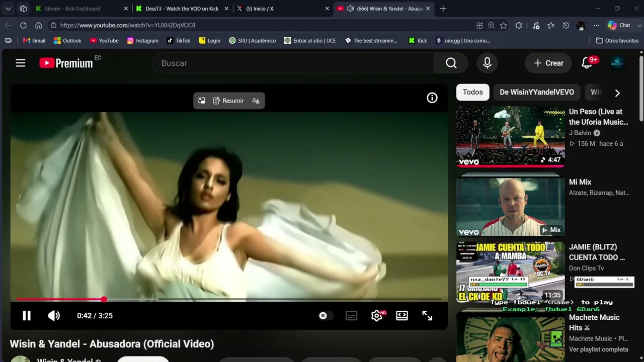This screenshot has height=362, width=644.
Task: Open SIIU | Académico bookmark
Action: pyautogui.click(x=252, y=41)
